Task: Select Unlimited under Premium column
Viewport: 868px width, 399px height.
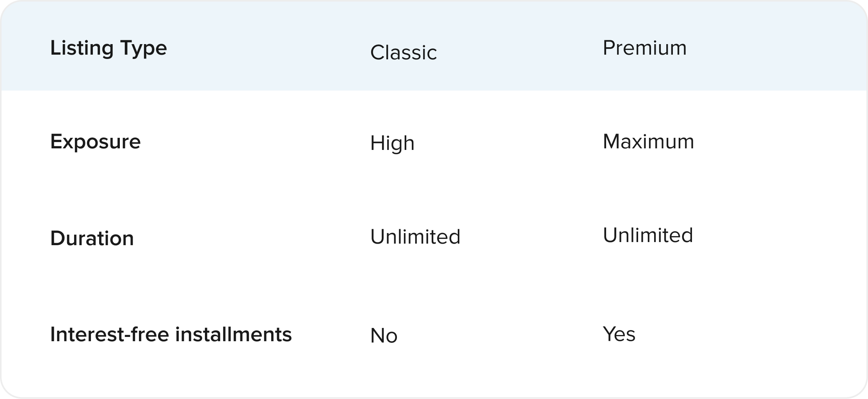Action: coord(648,235)
